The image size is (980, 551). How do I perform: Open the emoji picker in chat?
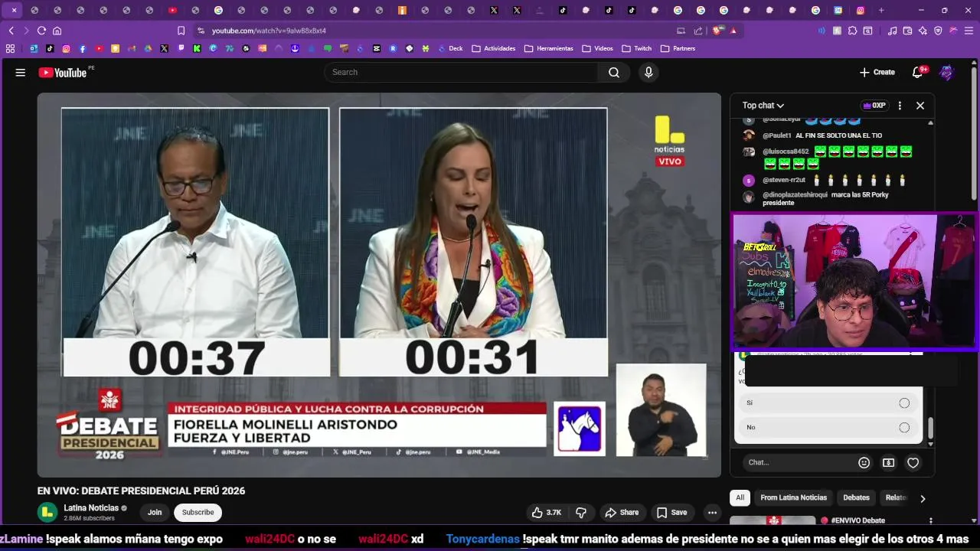click(x=864, y=462)
